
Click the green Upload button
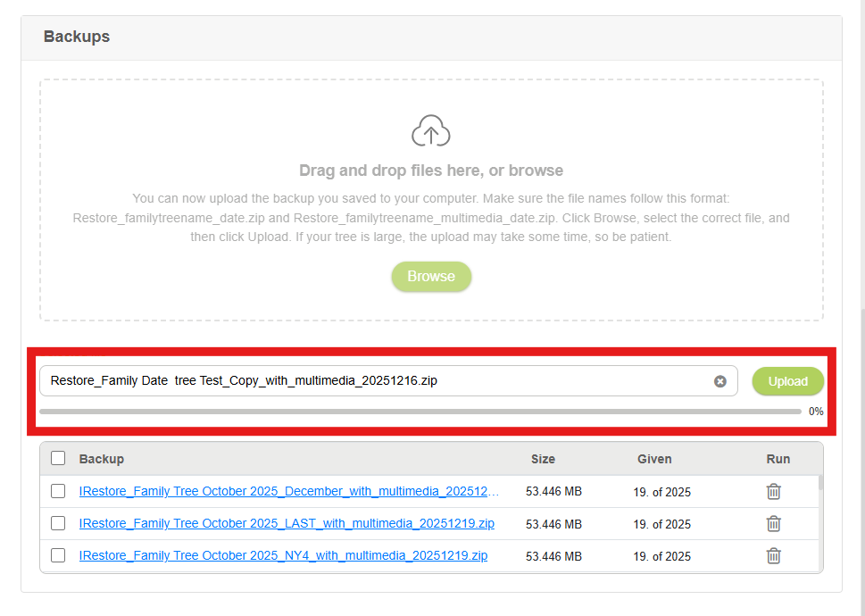tap(787, 381)
